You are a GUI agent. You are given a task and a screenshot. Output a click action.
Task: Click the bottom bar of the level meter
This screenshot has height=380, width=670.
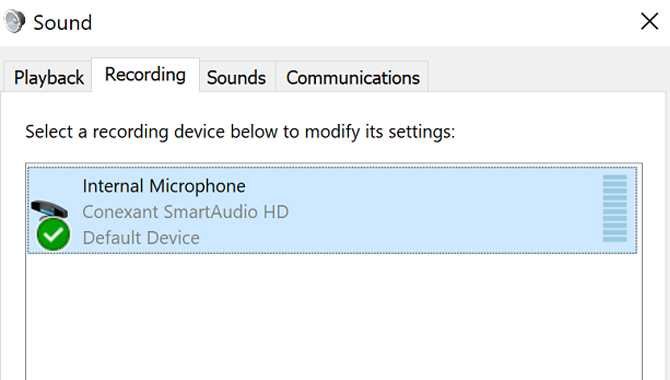point(614,239)
